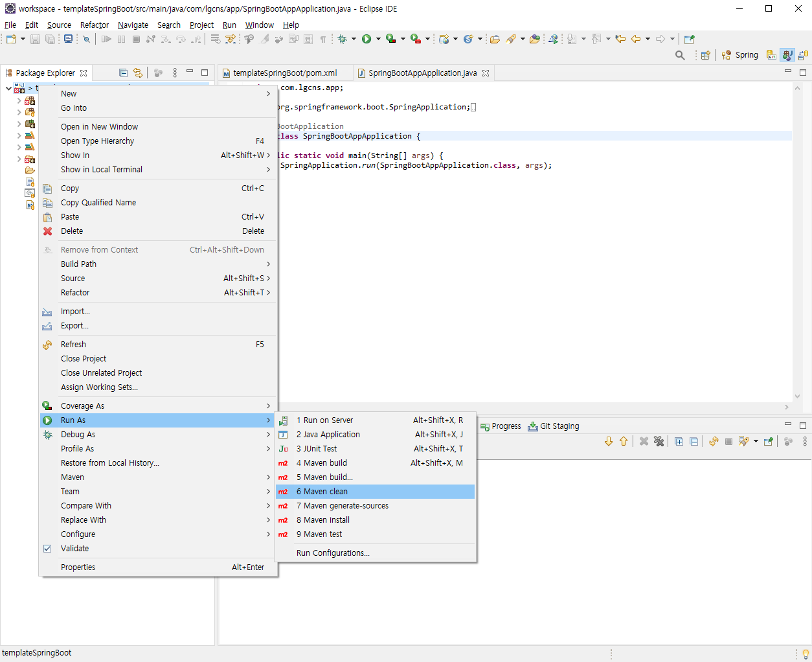
Task: Click the Skip All Breakpoints icon
Action: (x=86, y=39)
